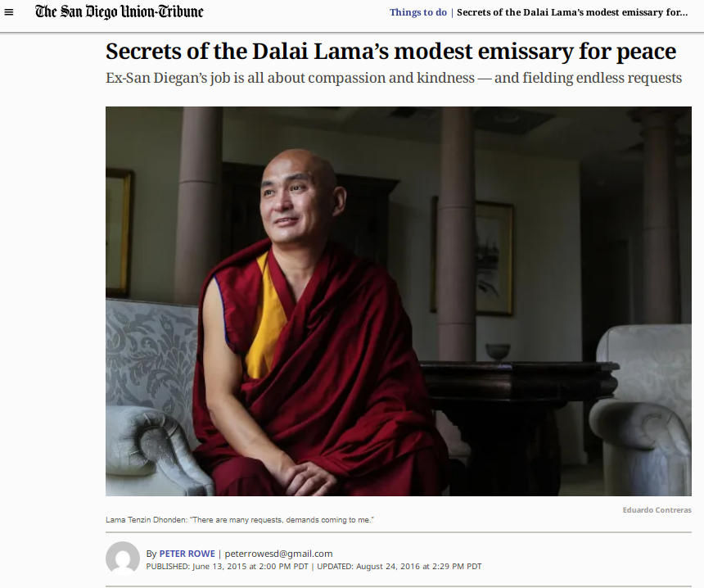Click the pipe separator between author and email
Image resolution: width=704 pixels, height=588 pixels.
pyautogui.click(x=219, y=554)
